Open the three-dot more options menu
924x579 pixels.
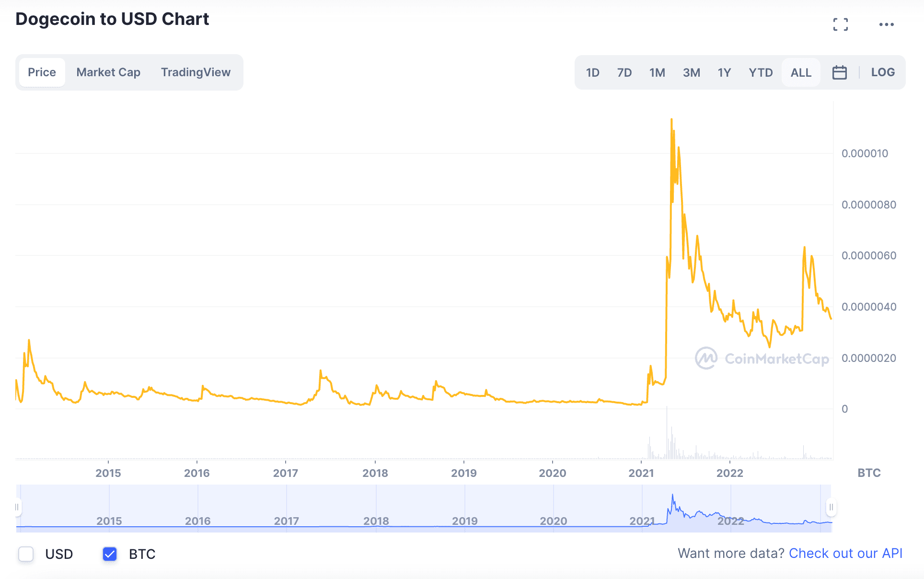(x=886, y=24)
